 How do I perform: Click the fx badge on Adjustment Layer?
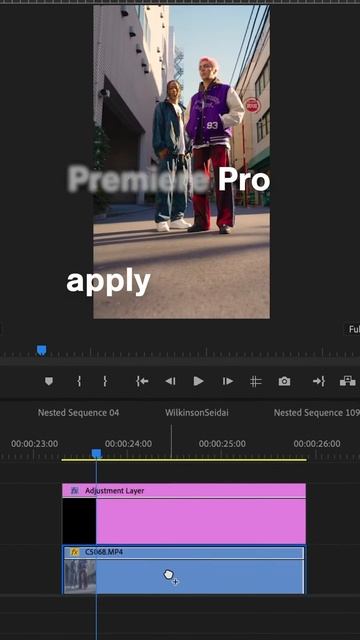[x=74, y=491]
